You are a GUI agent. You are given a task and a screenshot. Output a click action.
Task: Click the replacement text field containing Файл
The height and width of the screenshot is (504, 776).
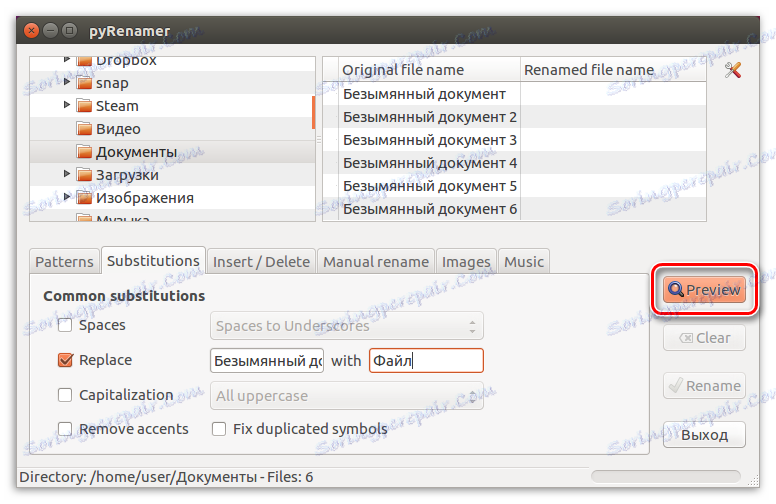coord(426,360)
